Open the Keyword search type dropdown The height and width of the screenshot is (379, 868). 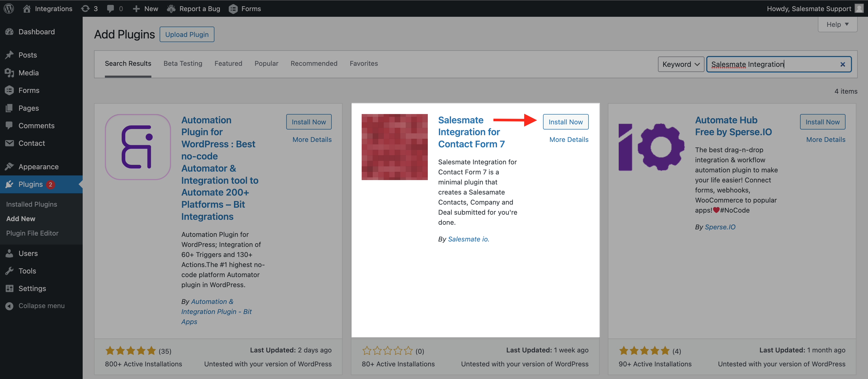click(681, 64)
